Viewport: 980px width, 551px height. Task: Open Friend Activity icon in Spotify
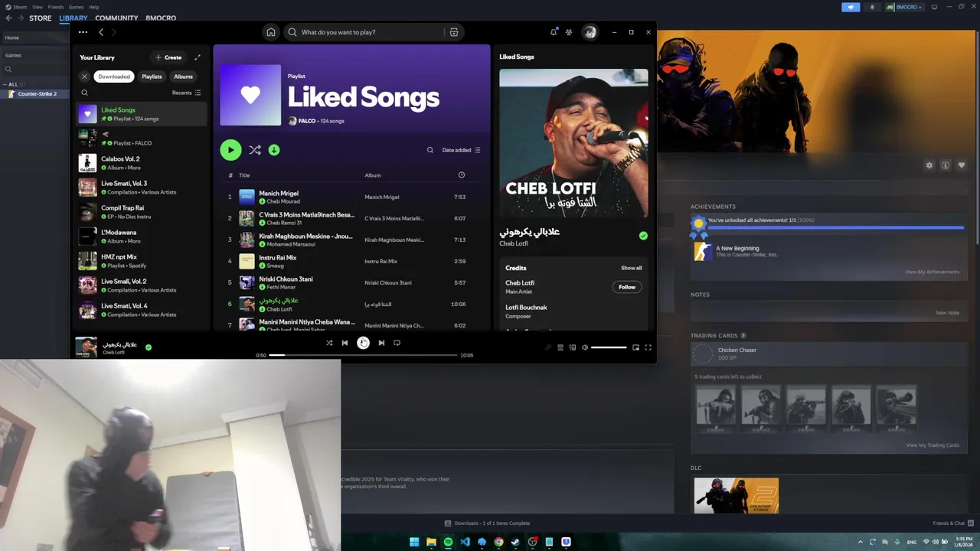pyautogui.click(x=569, y=32)
